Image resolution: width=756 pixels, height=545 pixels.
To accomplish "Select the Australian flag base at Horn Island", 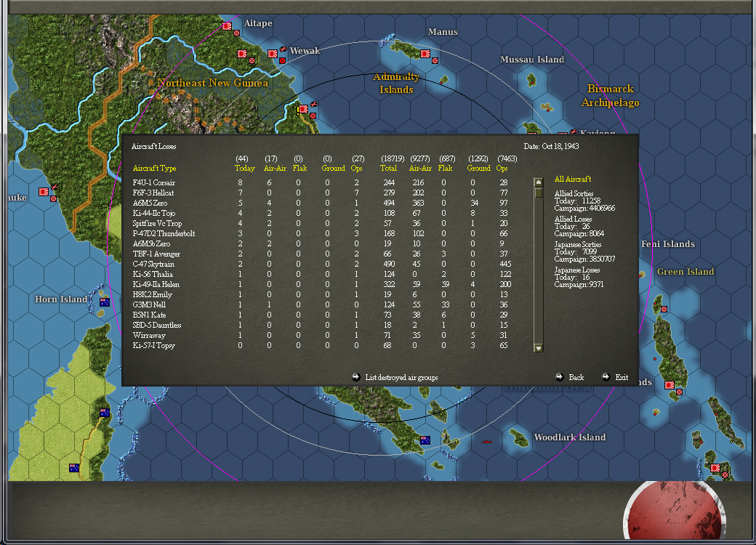I will (105, 302).
